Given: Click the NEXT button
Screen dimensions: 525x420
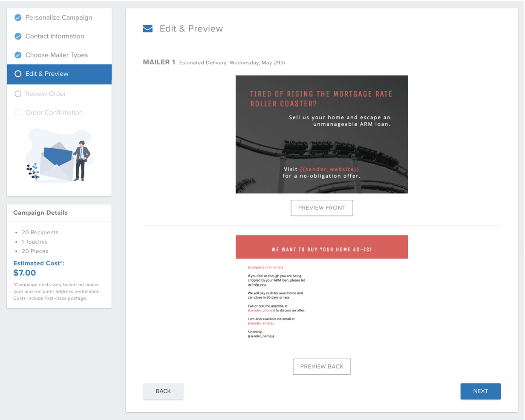Looking at the screenshot, I should pyautogui.click(x=481, y=391).
